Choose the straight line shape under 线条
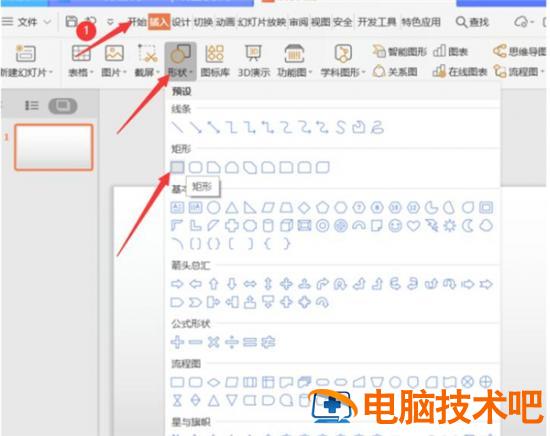This screenshot has height=436, width=550. pyautogui.click(x=177, y=128)
